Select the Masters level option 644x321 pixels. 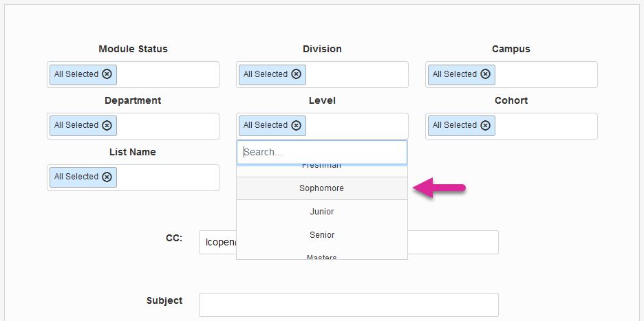tap(321, 256)
